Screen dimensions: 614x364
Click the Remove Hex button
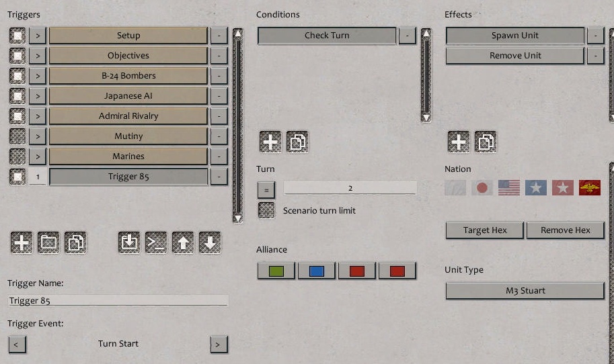click(566, 230)
